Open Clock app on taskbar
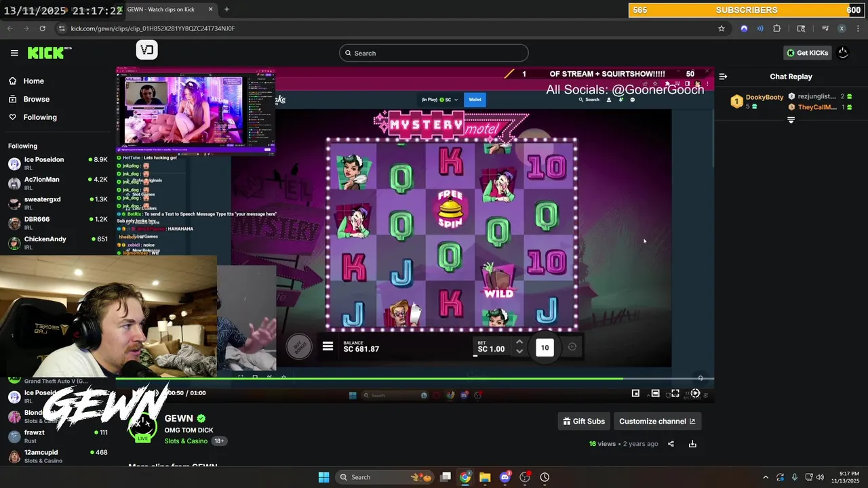This screenshot has width=868, height=488. click(x=545, y=477)
